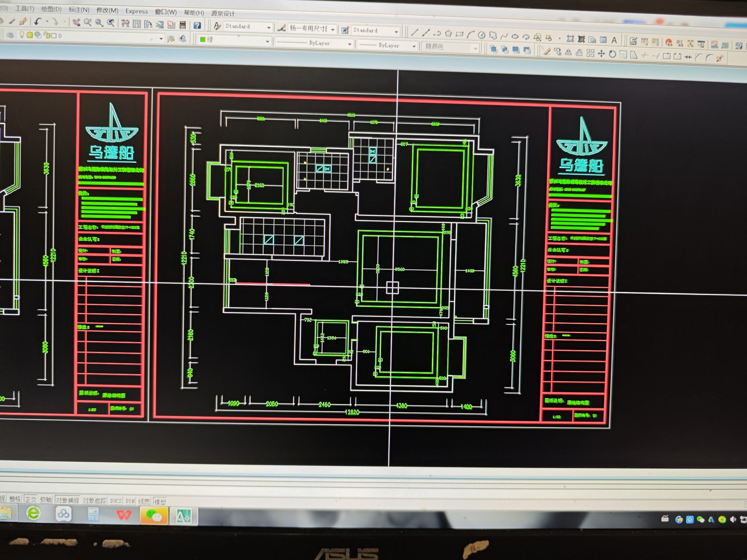
Task: Open the ByLayer linetype dropdown
Action: 350,44
